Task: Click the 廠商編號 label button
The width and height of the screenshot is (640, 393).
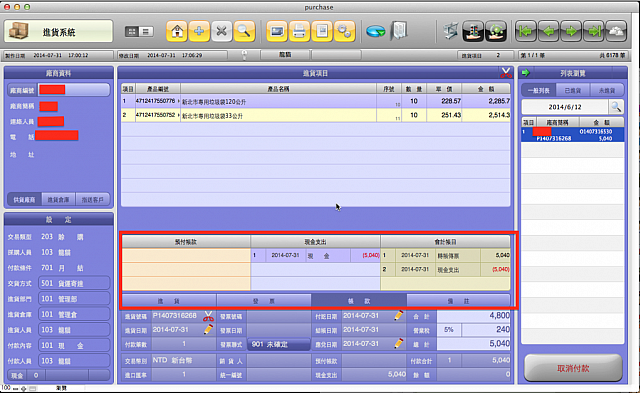Action: point(22,90)
